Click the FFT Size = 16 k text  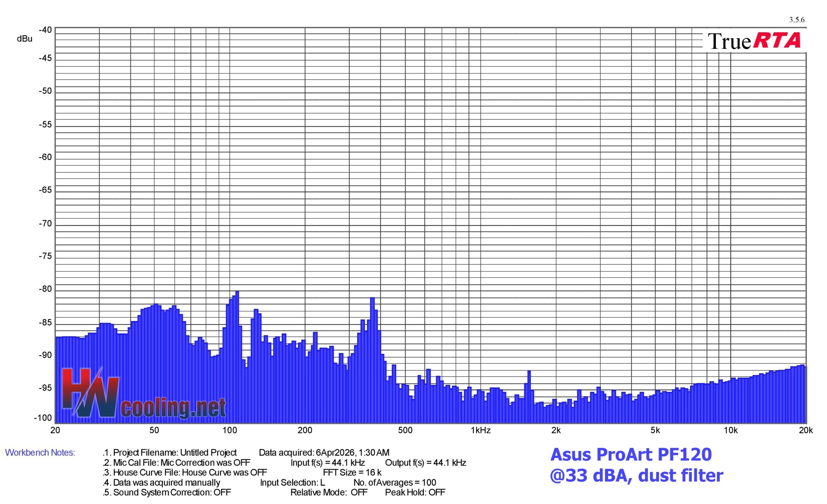pyautogui.click(x=352, y=472)
